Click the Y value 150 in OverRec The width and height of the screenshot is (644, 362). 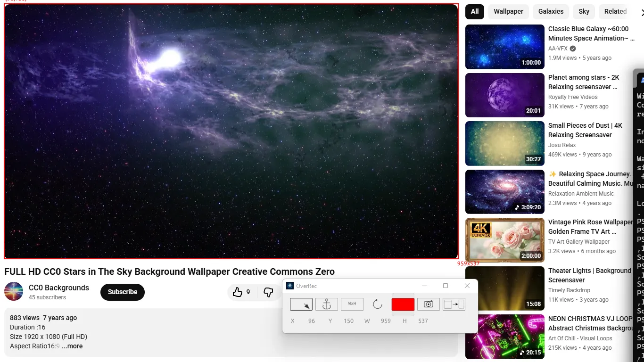348,321
